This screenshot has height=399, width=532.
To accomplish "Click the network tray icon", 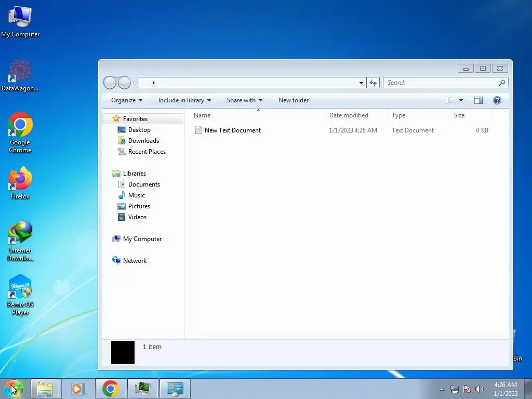I will [x=454, y=389].
